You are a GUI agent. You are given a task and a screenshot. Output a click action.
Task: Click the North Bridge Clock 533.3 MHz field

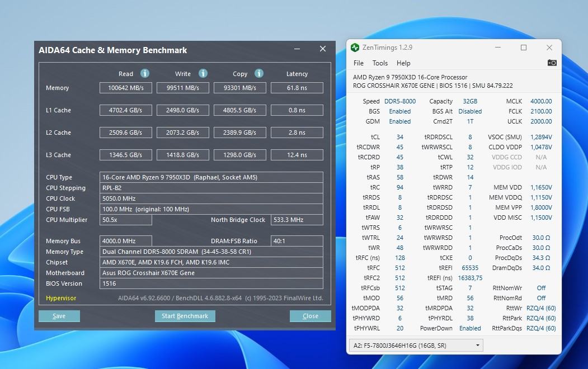click(x=297, y=220)
